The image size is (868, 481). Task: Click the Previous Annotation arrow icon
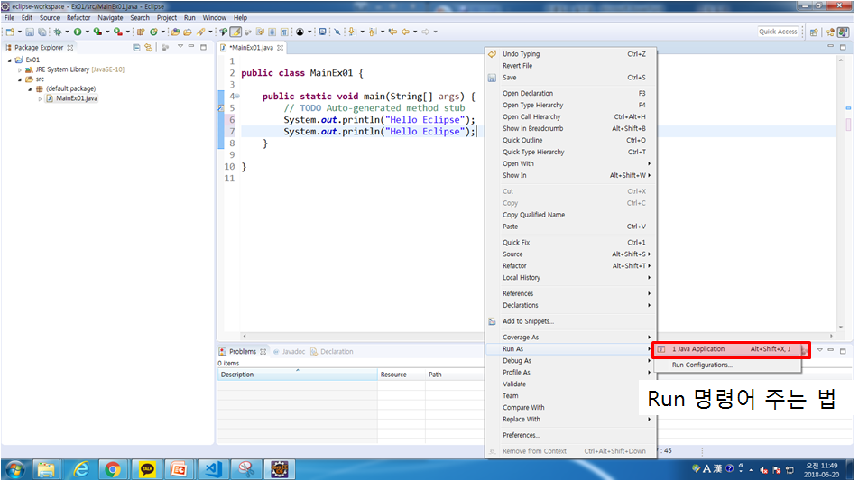(373, 32)
